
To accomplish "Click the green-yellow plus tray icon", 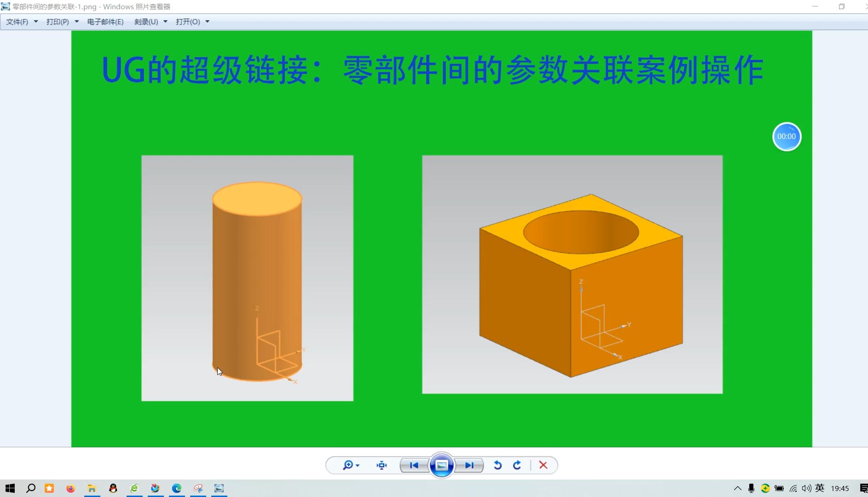I will [x=765, y=488].
